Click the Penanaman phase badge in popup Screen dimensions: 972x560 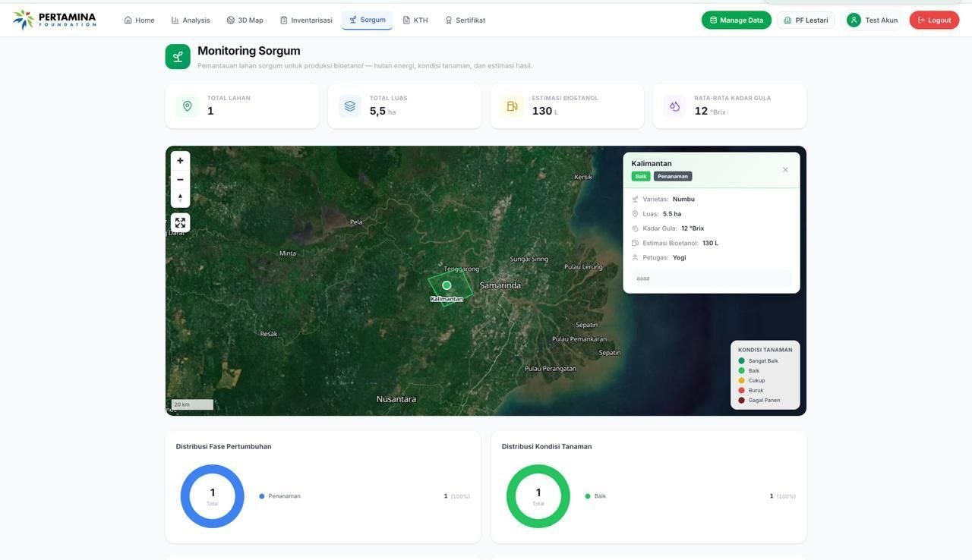click(673, 177)
